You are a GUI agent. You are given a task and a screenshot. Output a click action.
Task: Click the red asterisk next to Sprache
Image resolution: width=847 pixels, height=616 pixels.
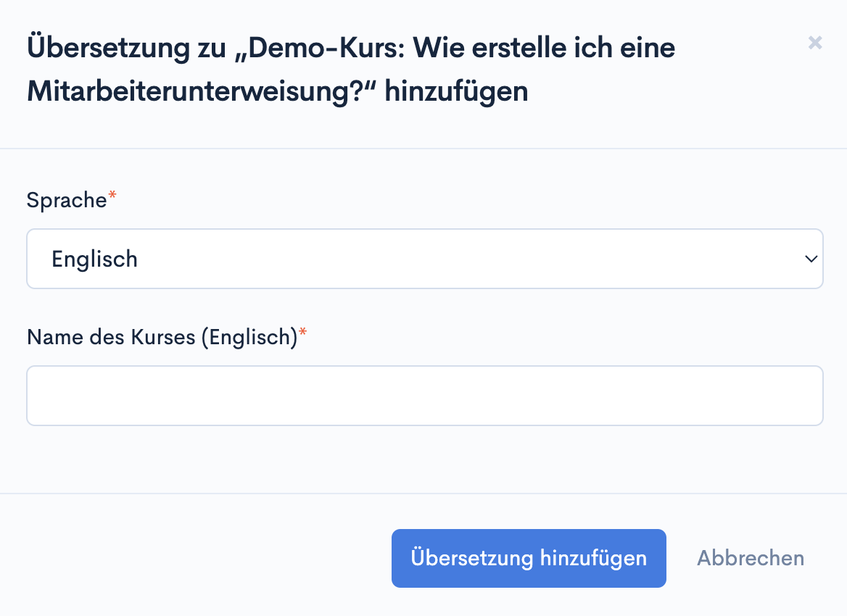pyautogui.click(x=112, y=196)
